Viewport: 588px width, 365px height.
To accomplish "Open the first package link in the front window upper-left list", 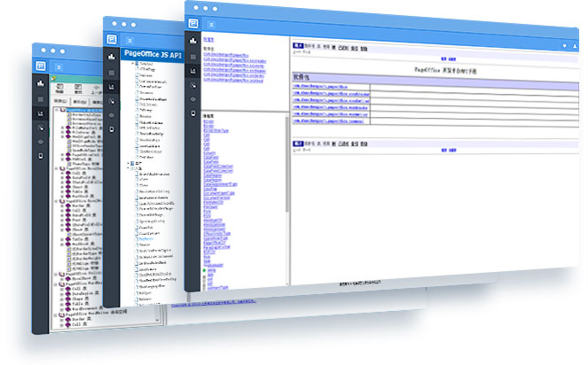I will [x=226, y=55].
